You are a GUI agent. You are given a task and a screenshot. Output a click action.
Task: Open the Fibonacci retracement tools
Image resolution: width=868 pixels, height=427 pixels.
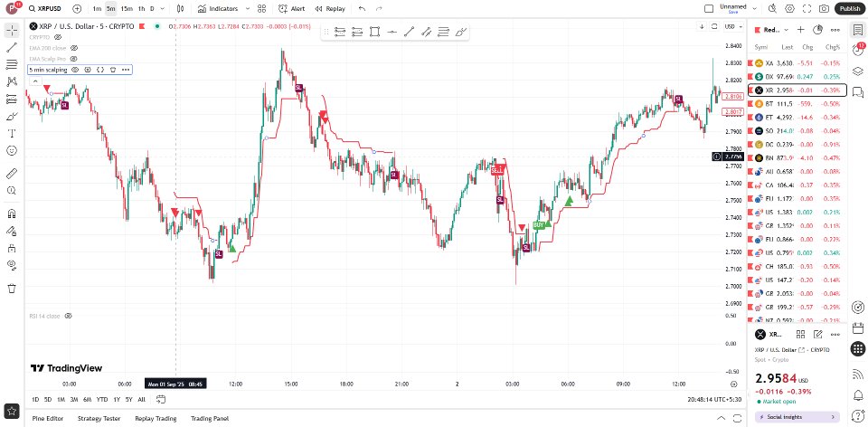pyautogui.click(x=12, y=65)
